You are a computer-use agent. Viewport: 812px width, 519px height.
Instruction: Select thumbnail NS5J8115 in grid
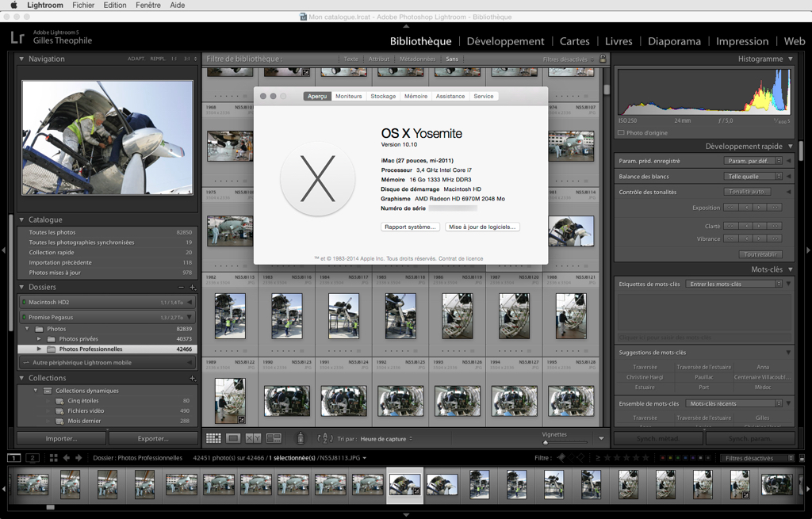(230, 315)
